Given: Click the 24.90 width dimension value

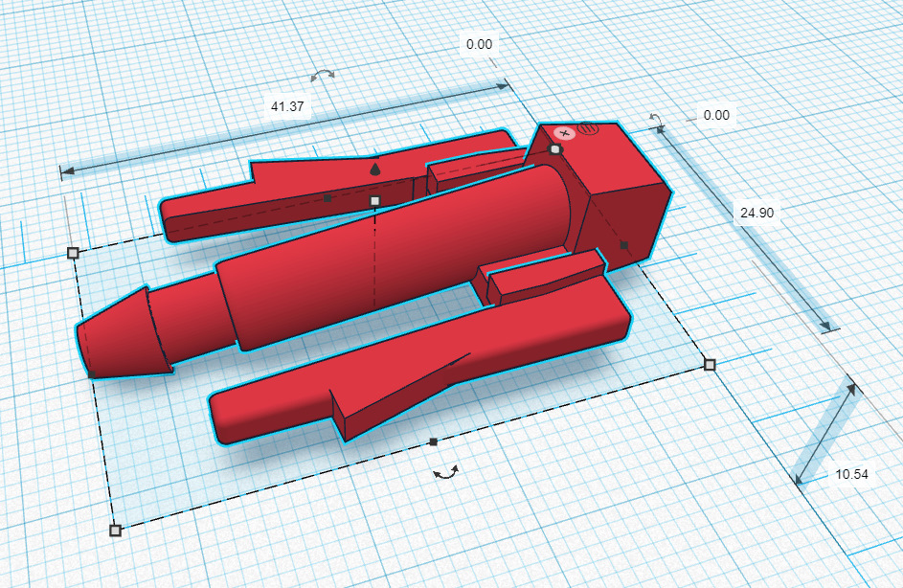Looking at the screenshot, I should click(x=756, y=213).
